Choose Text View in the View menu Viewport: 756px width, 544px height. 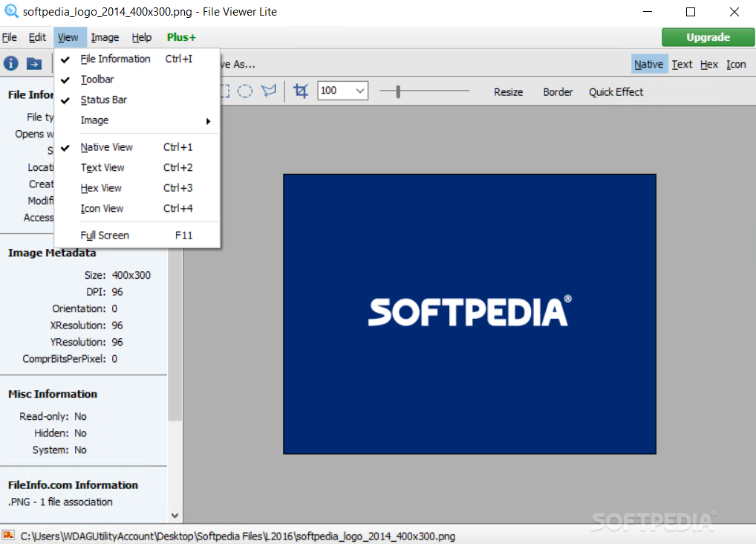137,167
